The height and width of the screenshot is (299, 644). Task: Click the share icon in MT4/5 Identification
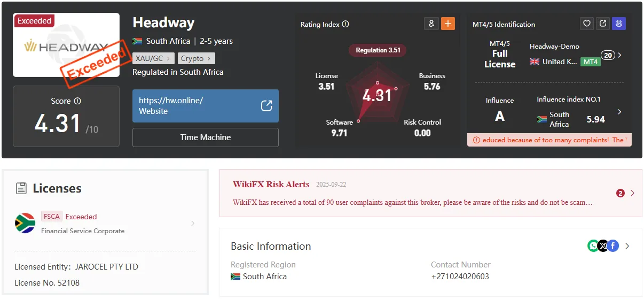(603, 24)
